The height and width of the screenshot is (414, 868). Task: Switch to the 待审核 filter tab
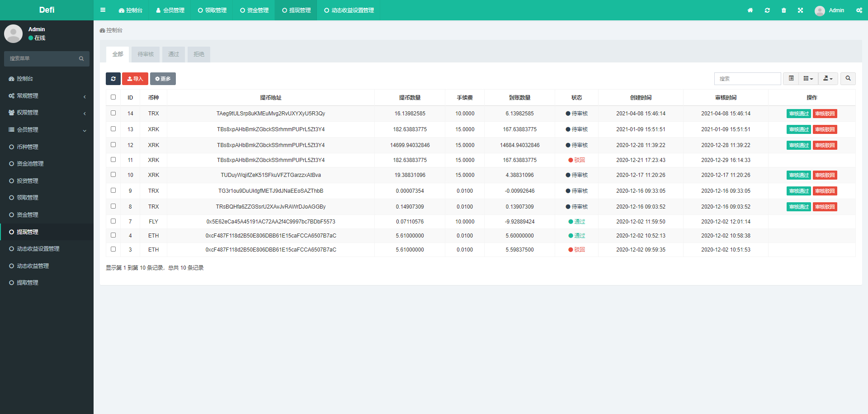pos(146,54)
